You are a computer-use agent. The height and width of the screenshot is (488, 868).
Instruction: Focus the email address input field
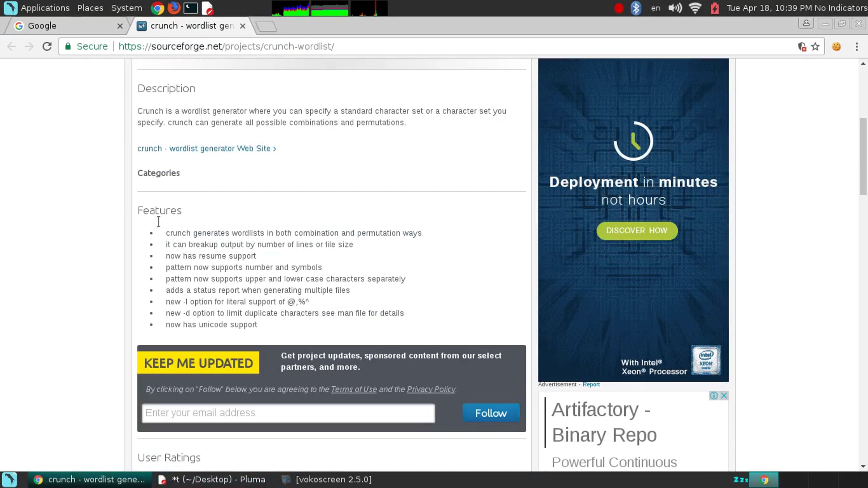point(288,413)
